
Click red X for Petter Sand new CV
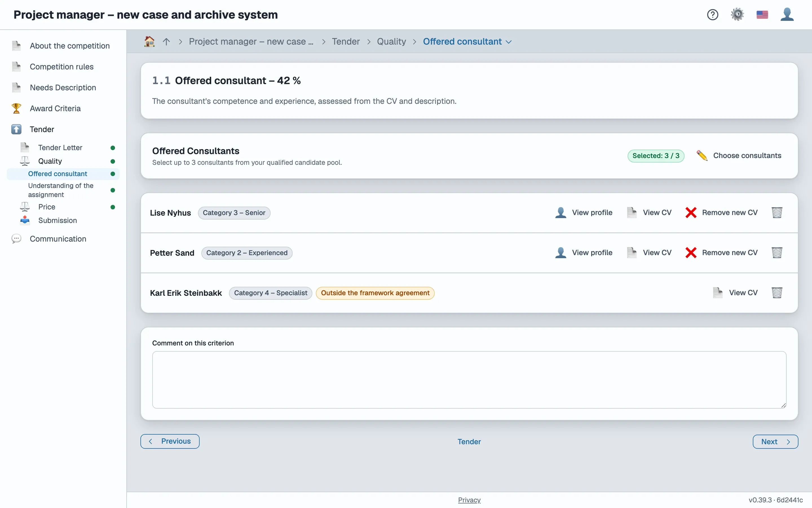pyautogui.click(x=691, y=253)
